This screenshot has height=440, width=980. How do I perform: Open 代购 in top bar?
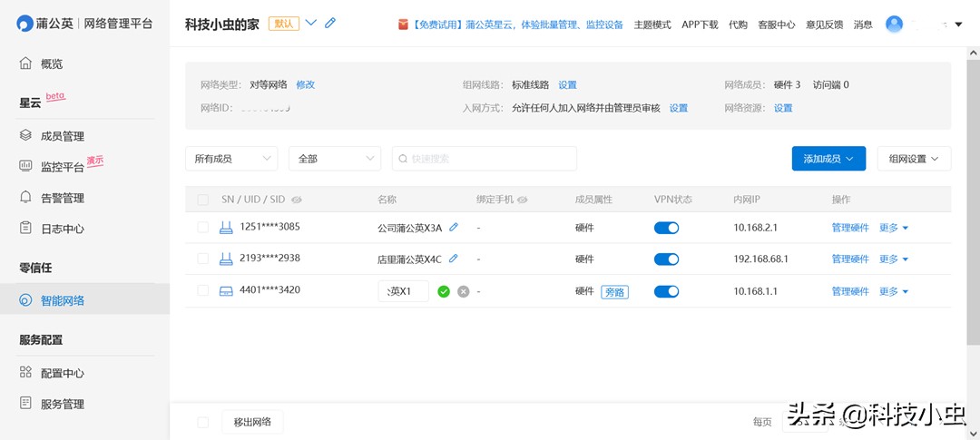(738, 25)
